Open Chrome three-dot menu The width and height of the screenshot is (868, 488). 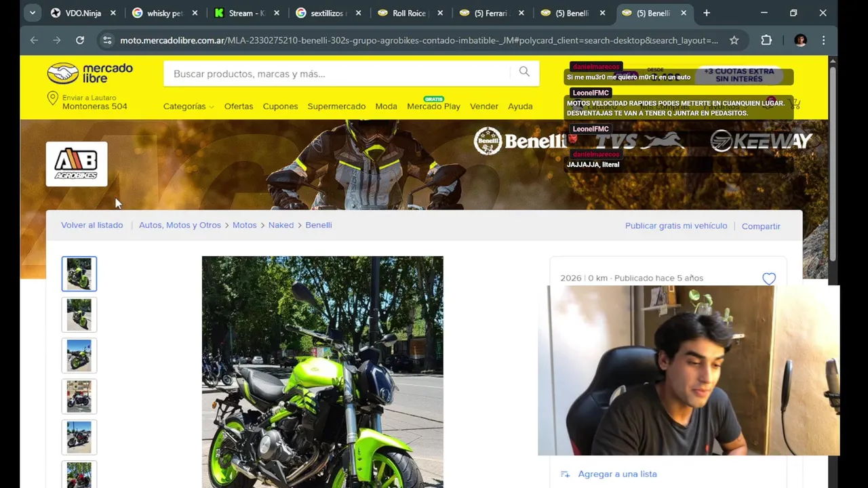tap(823, 41)
